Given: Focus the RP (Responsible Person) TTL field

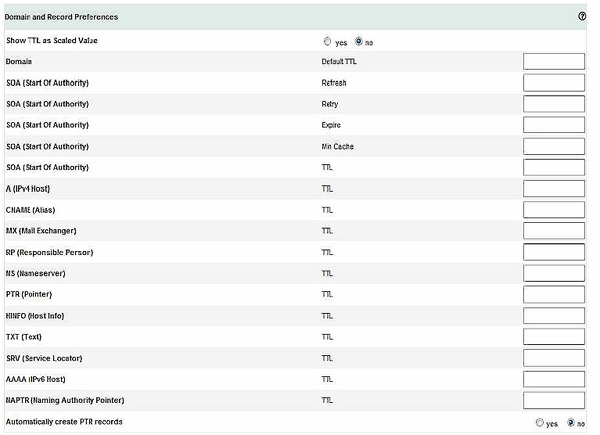Looking at the screenshot, I should pos(554,252).
